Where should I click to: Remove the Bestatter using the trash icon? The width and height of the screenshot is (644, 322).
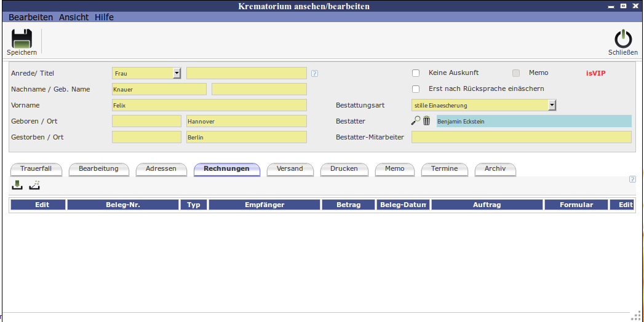point(426,121)
